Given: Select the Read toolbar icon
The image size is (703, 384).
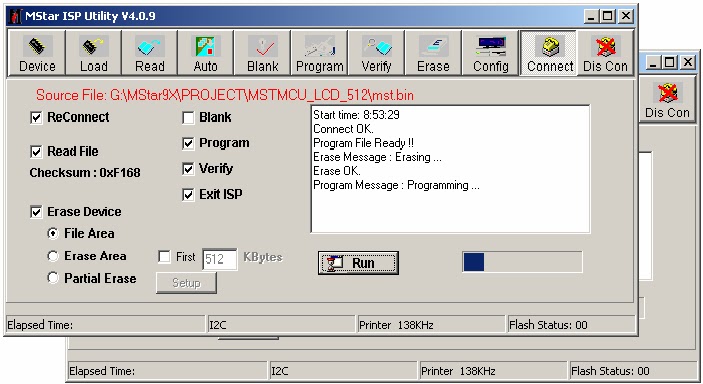Looking at the screenshot, I should [x=149, y=53].
